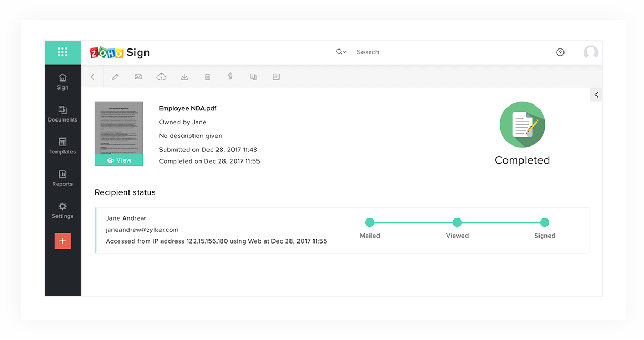Click cloud upload icon in toolbar
This screenshot has width=644, height=340.
pos(161,77)
